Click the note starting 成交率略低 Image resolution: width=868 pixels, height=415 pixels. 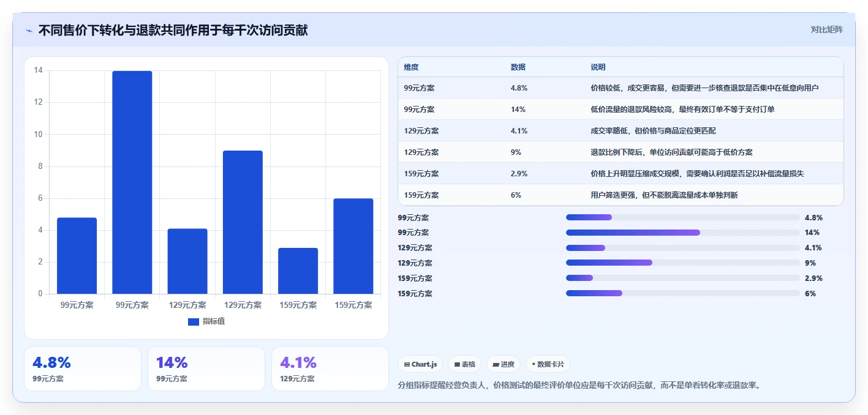coord(653,131)
